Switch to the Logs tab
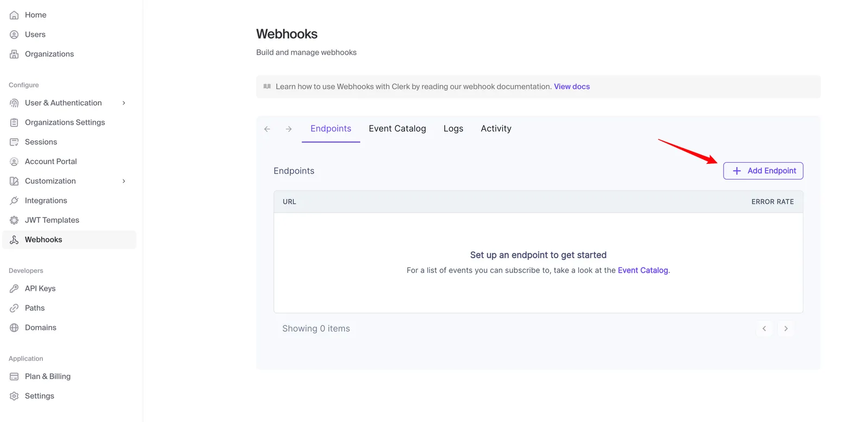The width and height of the screenshot is (868, 422). 453,129
